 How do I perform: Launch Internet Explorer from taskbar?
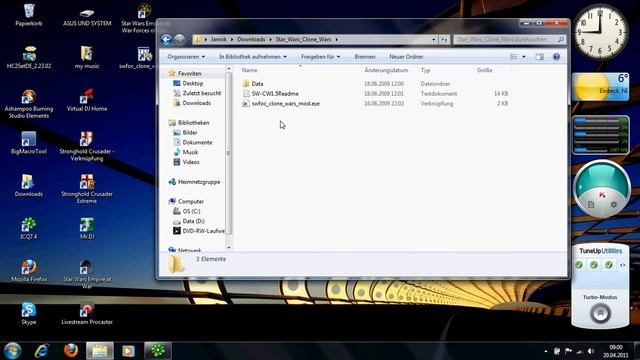click(42, 351)
